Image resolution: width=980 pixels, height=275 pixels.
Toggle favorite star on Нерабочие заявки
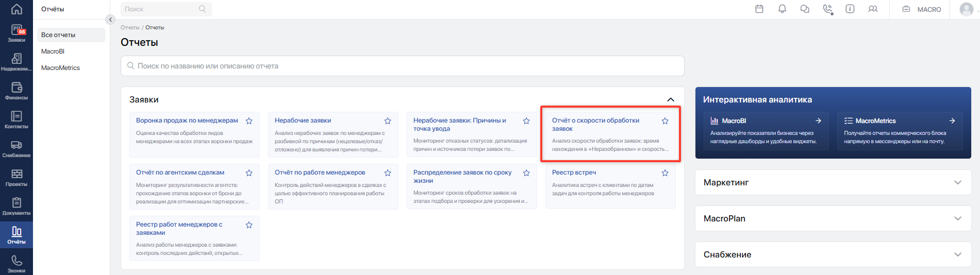coord(388,121)
